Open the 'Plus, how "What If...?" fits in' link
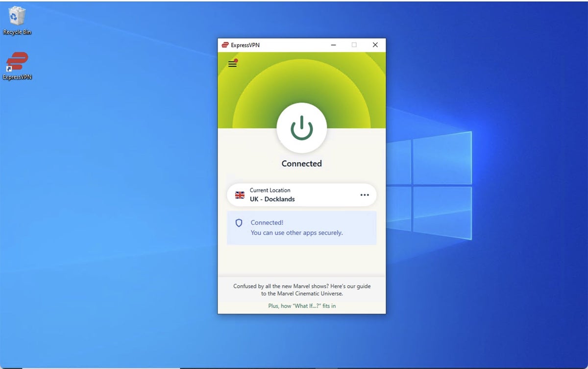The height and width of the screenshot is (369, 588). coord(302,306)
